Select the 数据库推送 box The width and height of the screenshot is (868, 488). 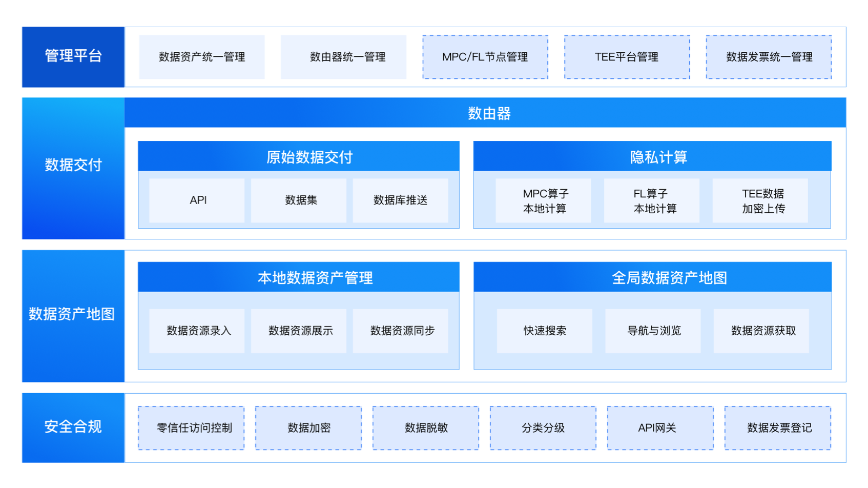click(x=400, y=200)
